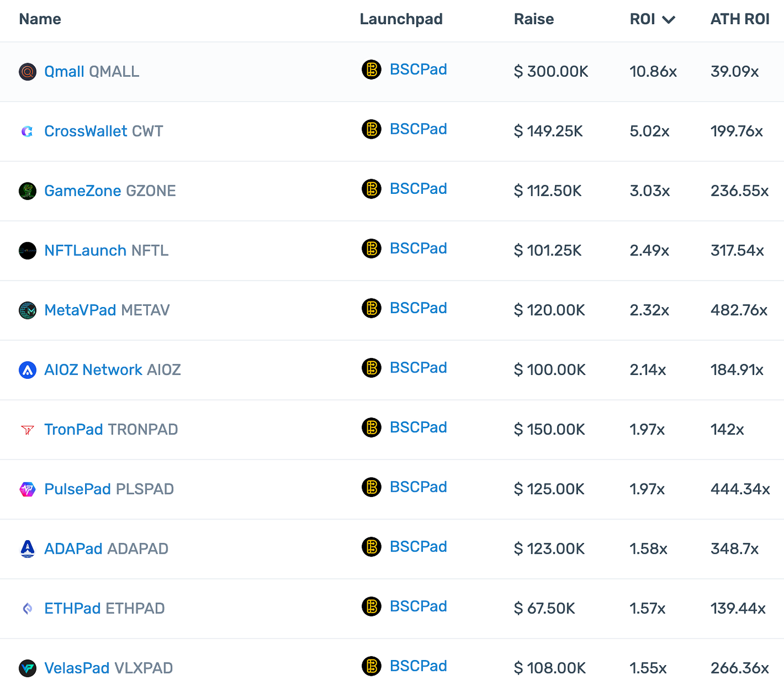Select the raise value $ 149.25K
Viewport: 784px width, 697px height.
click(x=548, y=132)
